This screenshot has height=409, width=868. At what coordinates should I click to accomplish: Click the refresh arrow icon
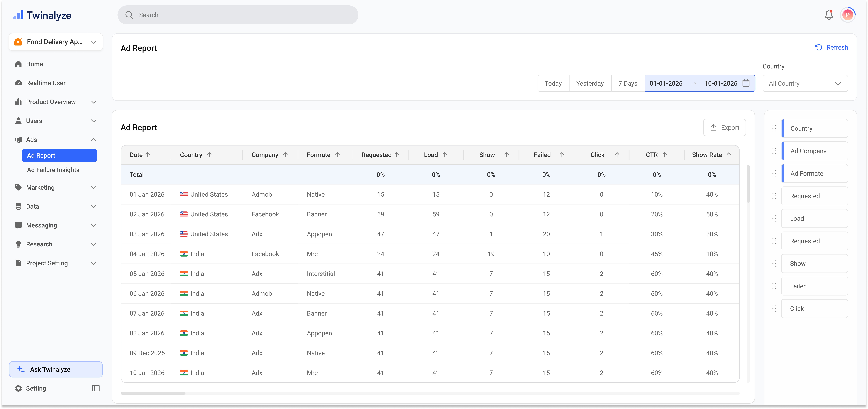pyautogui.click(x=818, y=48)
